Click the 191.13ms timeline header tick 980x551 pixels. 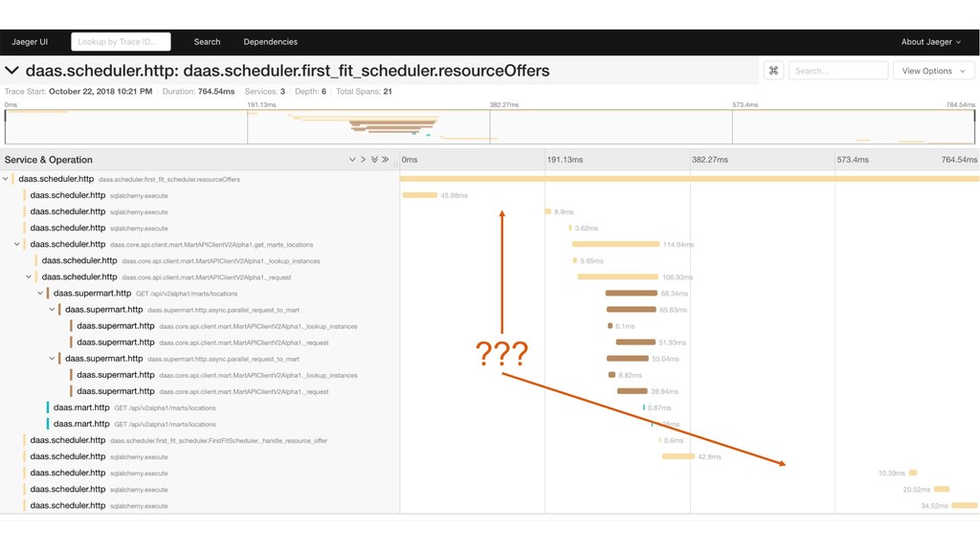565,160
